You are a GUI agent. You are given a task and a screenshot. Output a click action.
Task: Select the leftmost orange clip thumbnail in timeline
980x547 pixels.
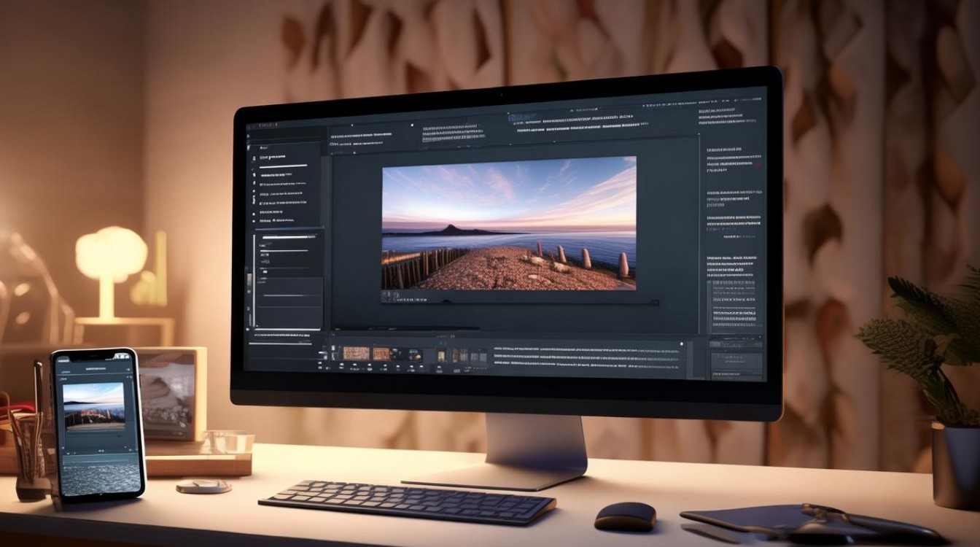(x=356, y=353)
